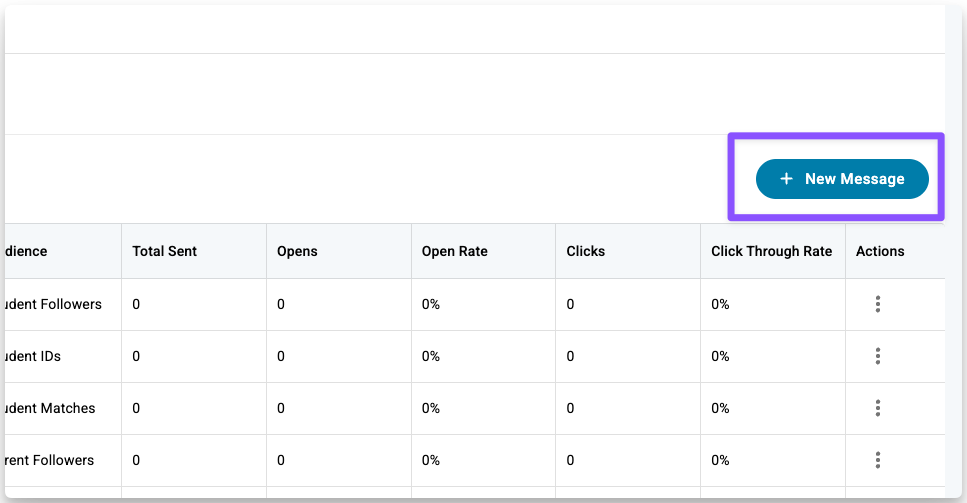Click the Actions column header
Viewport: 967px width, 503px height.
click(880, 251)
